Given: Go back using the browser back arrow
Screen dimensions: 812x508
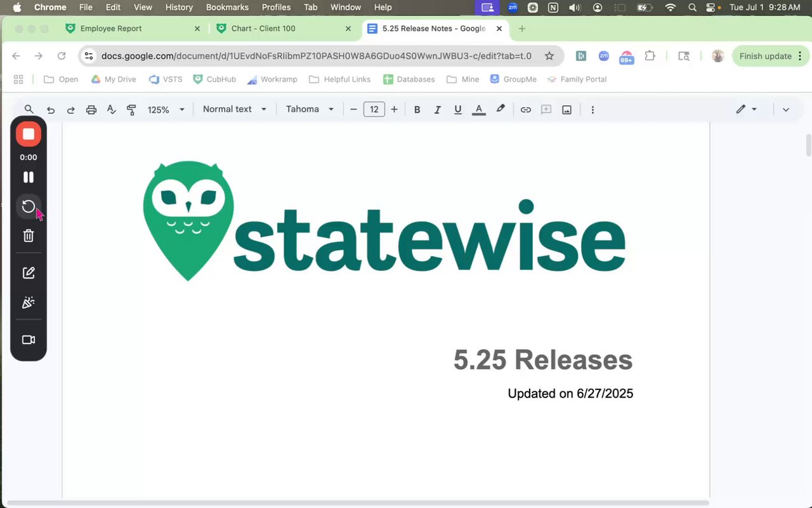Looking at the screenshot, I should coord(16,56).
